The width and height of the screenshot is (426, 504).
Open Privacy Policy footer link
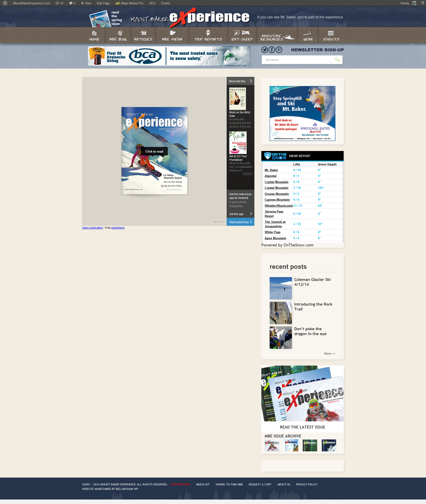307,485
